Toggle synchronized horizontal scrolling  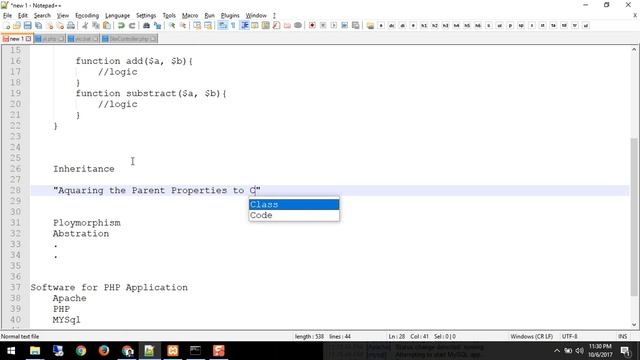pos(208,26)
